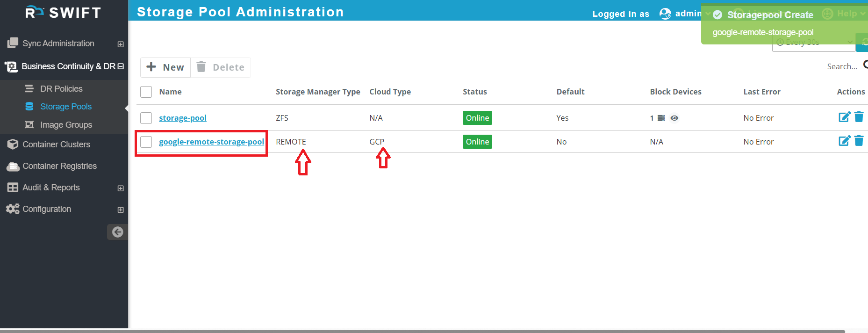Open Audit & Reports section
Viewport: 868px width, 333px height.
click(51, 188)
